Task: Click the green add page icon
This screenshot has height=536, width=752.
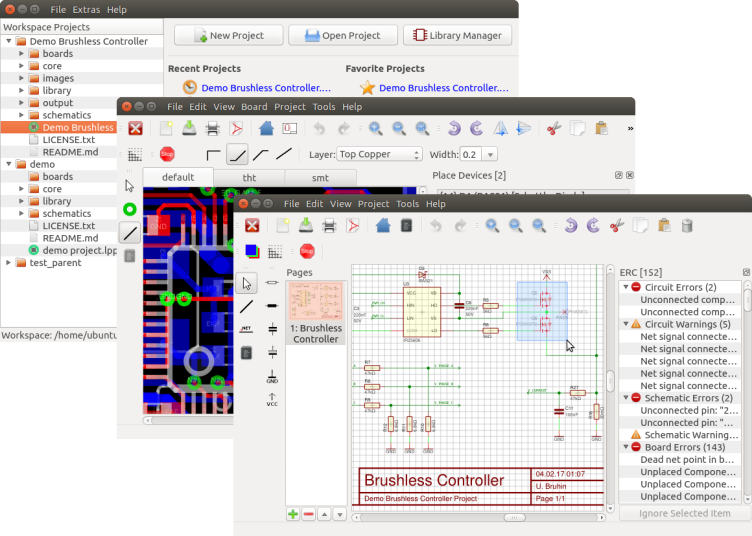Action: click(x=293, y=514)
